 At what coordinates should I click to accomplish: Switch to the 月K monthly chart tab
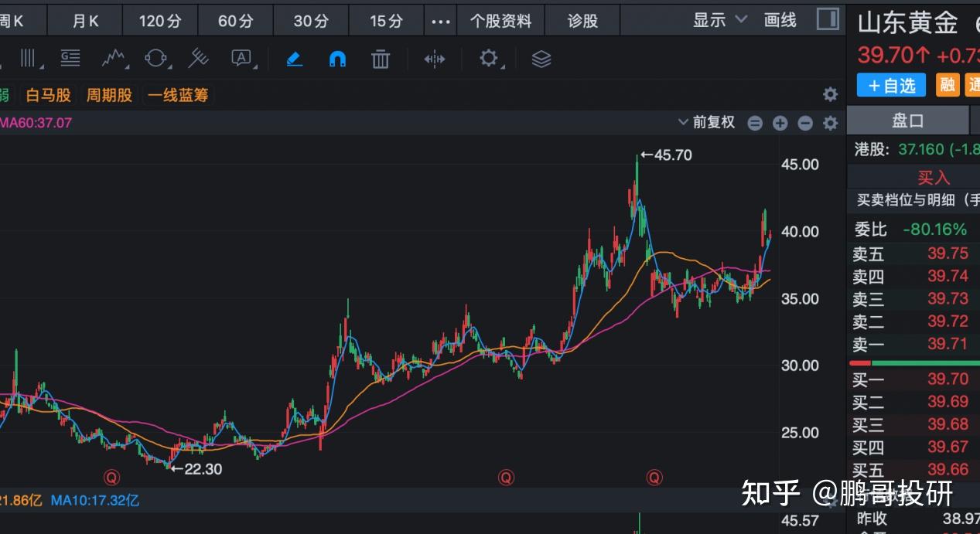(x=84, y=20)
